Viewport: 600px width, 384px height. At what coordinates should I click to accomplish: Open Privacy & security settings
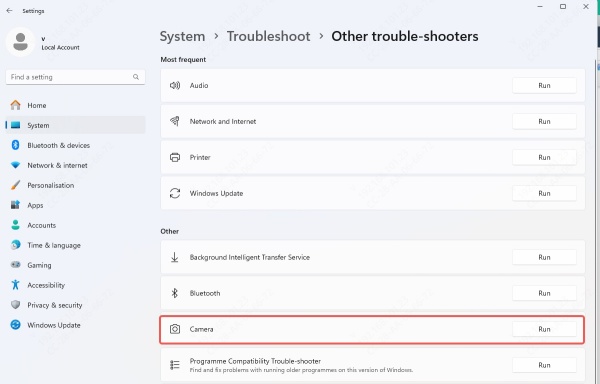tap(75, 305)
